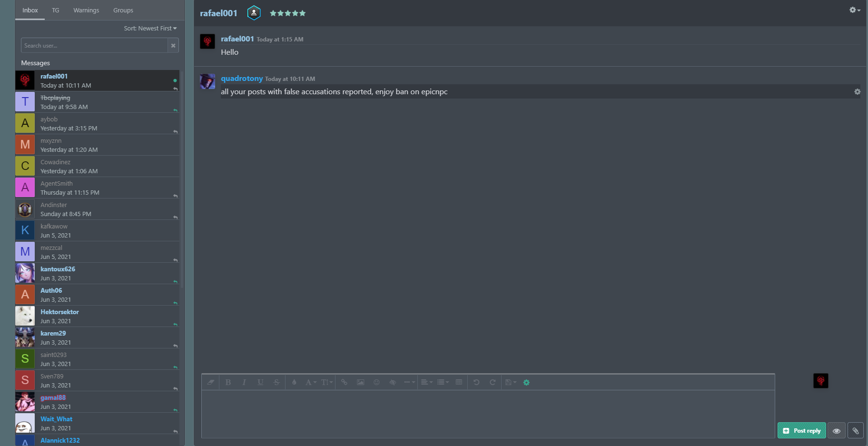Click the white wolf Hektorsektor avatar
This screenshot has width=868, height=446.
click(x=25, y=316)
